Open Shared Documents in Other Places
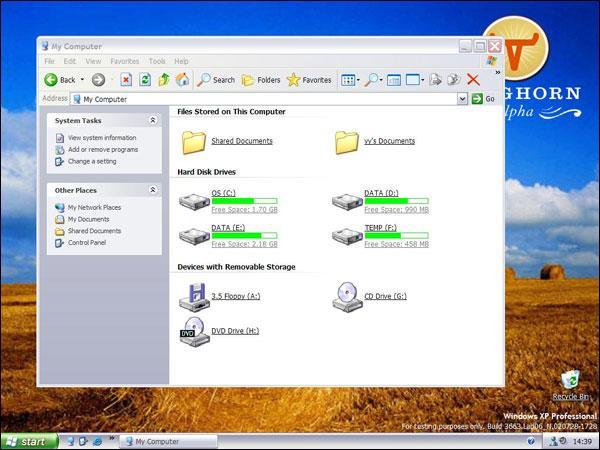 tap(94, 231)
